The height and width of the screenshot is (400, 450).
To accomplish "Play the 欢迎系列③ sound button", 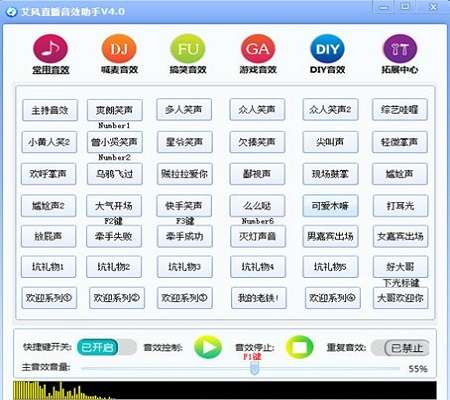I will point(185,298).
